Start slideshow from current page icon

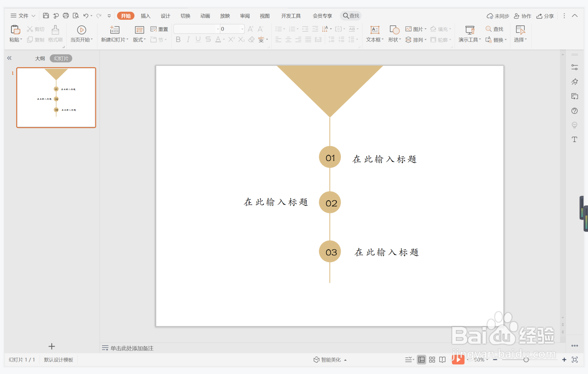(x=81, y=30)
